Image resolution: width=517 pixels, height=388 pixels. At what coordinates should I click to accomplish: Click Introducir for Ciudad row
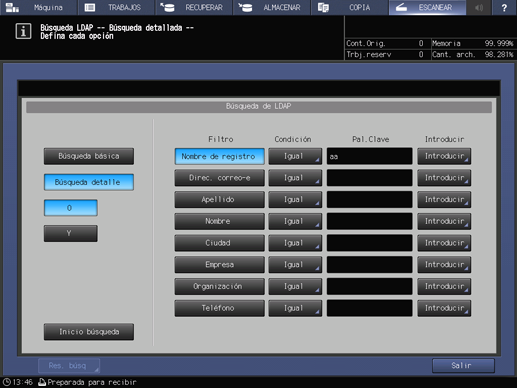(x=444, y=243)
